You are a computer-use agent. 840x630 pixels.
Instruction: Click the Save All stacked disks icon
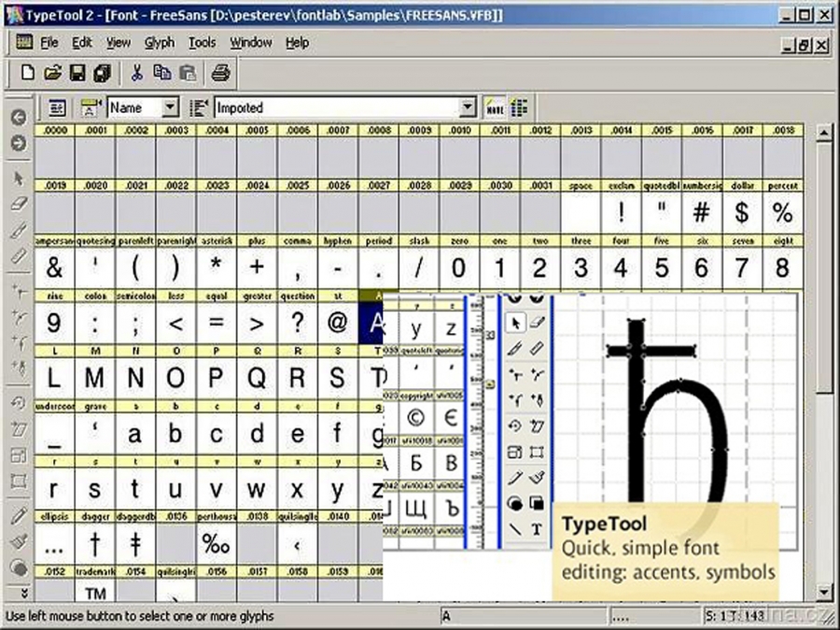tap(103, 72)
